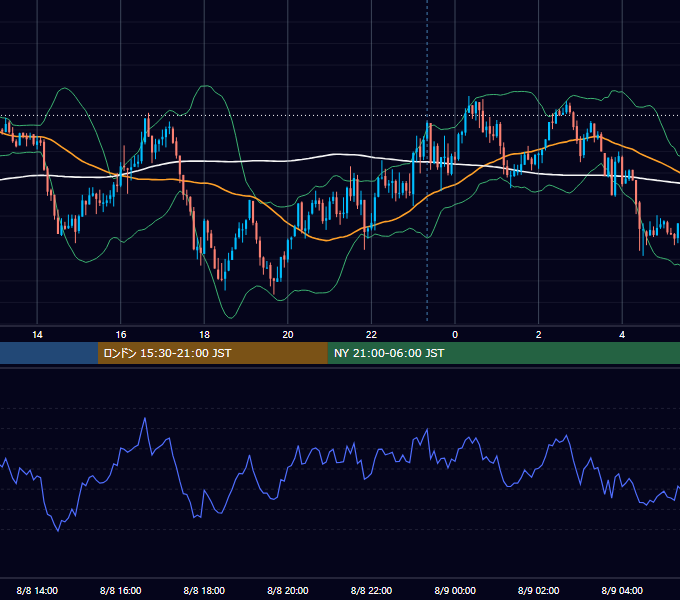Viewport: 680px width, 600px height.
Task: Click the lowest candlestick near 18:30
Action: point(225,274)
